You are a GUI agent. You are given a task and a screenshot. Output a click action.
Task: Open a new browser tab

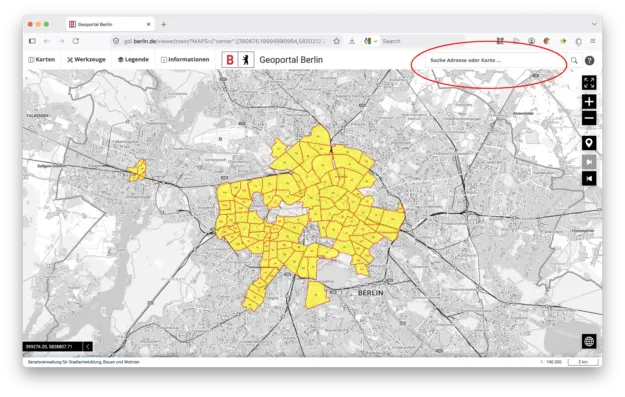163,24
